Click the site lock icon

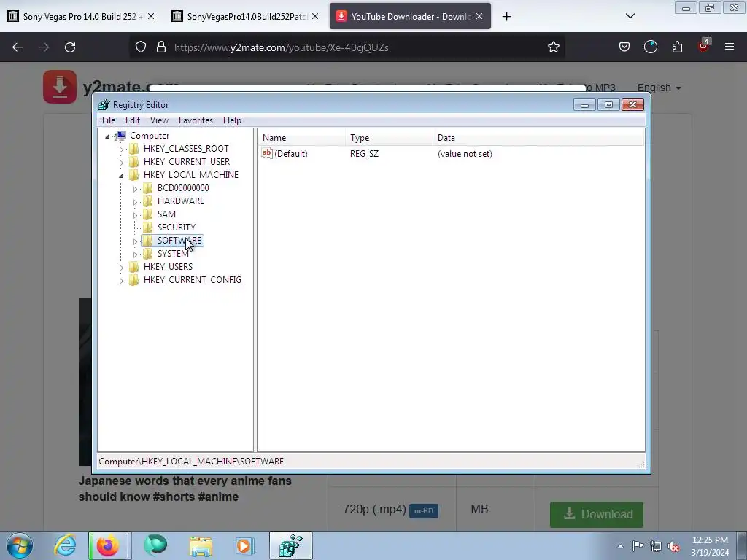(161, 47)
